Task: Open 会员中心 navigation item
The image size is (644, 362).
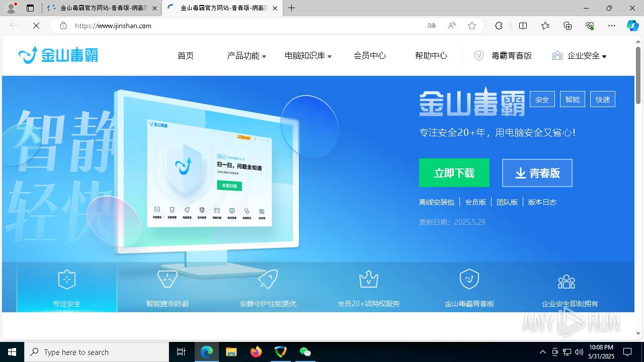Action: pyautogui.click(x=370, y=56)
